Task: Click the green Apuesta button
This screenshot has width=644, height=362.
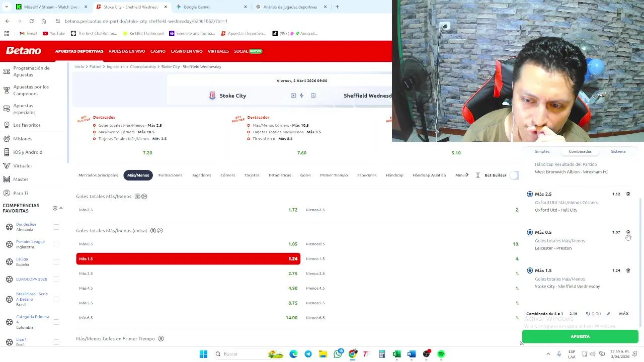Action: 580,336
